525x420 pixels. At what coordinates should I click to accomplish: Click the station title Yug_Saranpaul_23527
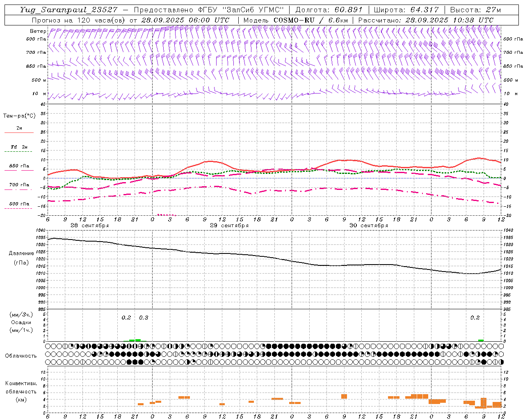(x=69, y=10)
